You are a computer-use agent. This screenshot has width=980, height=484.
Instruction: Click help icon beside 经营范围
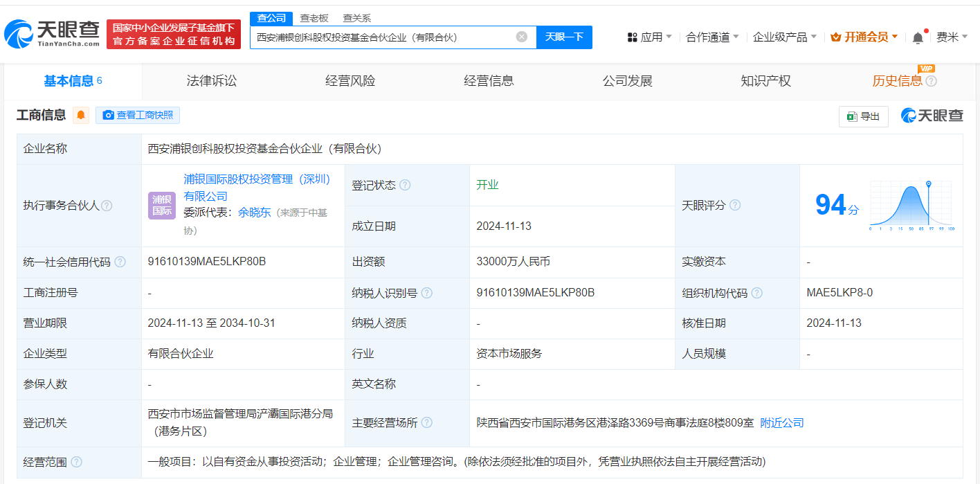[x=76, y=462]
